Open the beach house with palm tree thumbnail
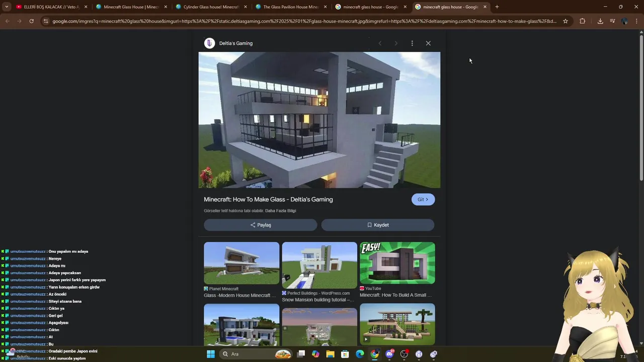 coord(397,324)
